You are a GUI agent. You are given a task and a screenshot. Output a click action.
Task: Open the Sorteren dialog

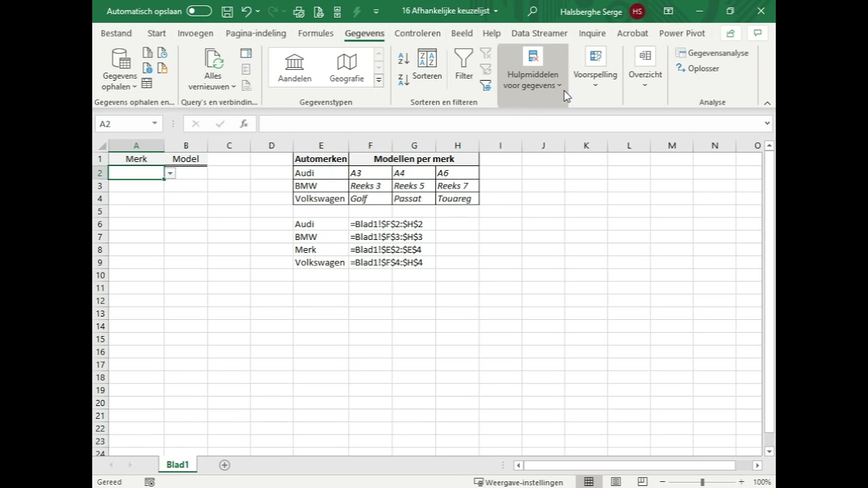(427, 66)
